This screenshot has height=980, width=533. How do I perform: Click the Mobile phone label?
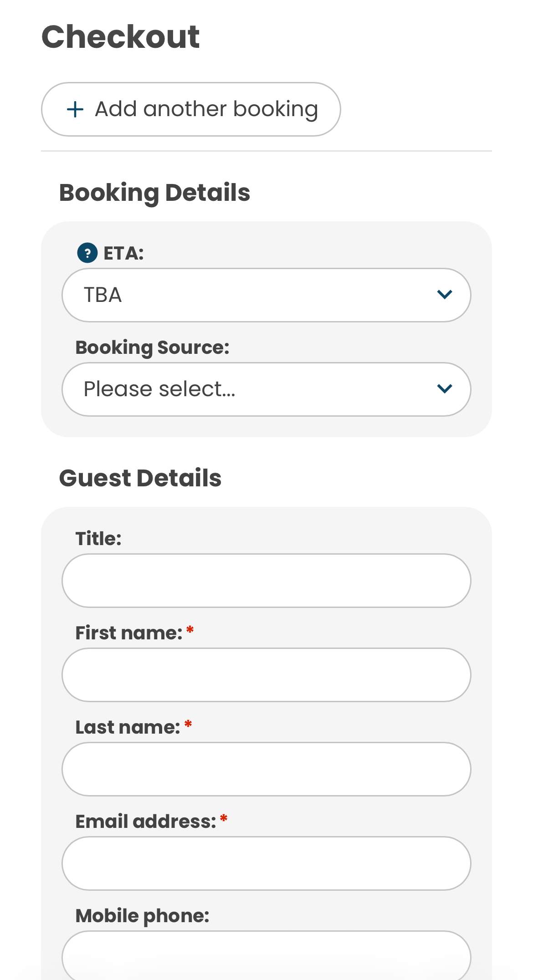(x=142, y=916)
